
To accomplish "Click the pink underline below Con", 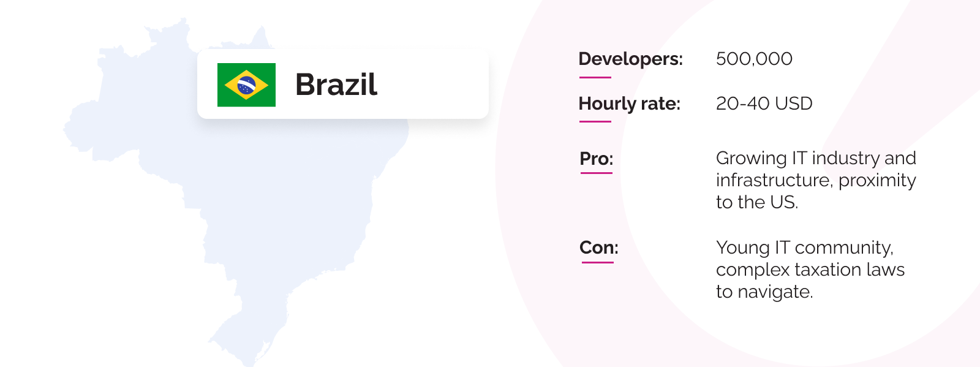I will point(598,262).
